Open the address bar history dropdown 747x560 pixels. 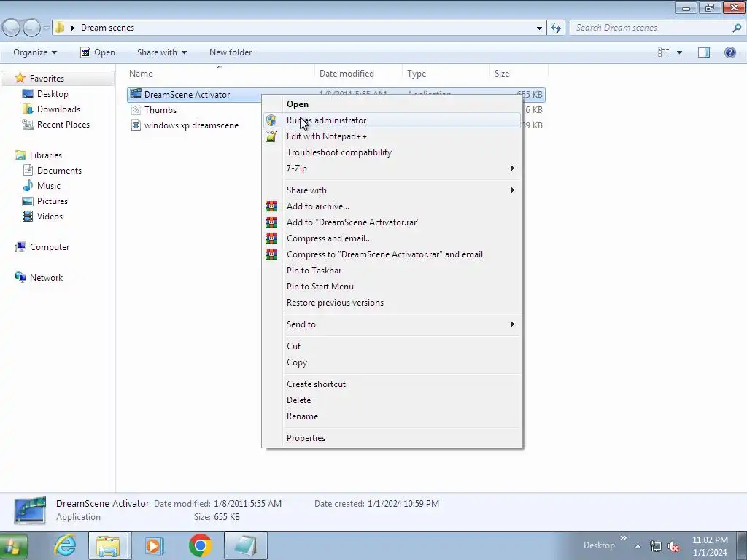point(539,28)
